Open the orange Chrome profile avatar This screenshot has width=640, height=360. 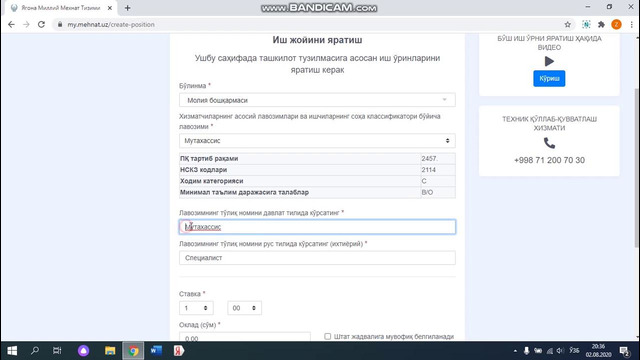[x=616, y=24]
